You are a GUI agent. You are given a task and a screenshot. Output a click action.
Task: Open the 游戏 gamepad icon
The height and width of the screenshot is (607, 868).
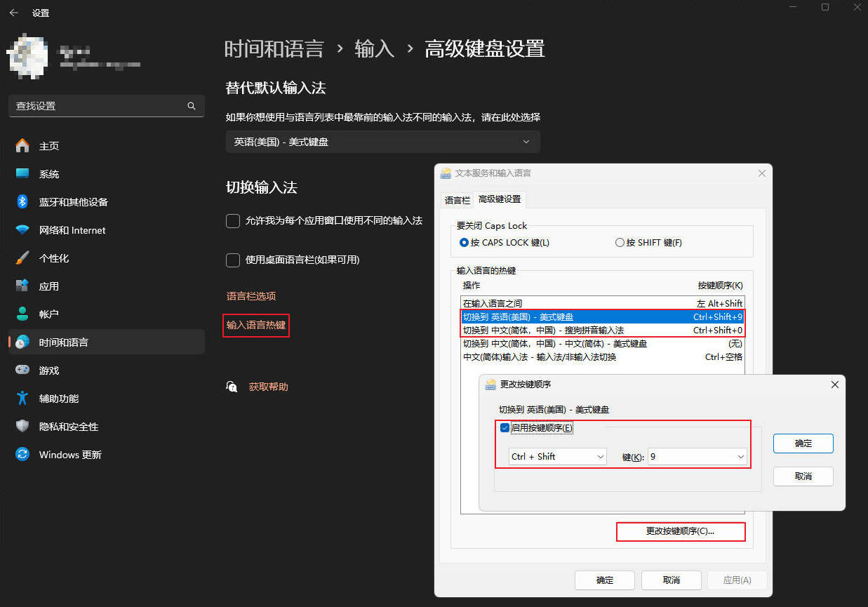pos(22,371)
